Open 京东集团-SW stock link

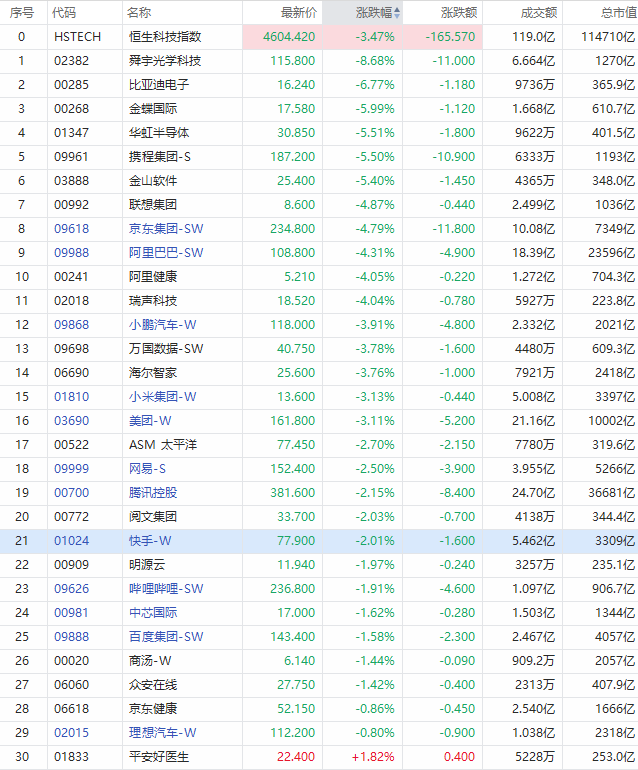(166, 229)
